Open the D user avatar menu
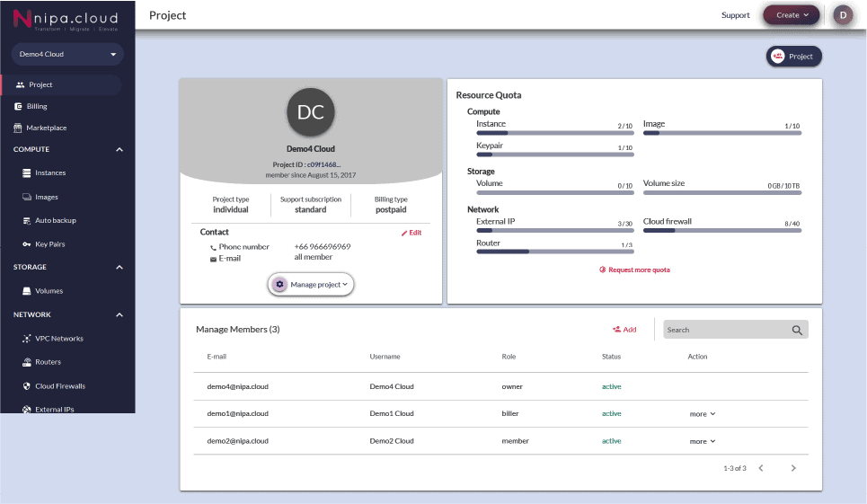867x504 pixels. coord(843,15)
